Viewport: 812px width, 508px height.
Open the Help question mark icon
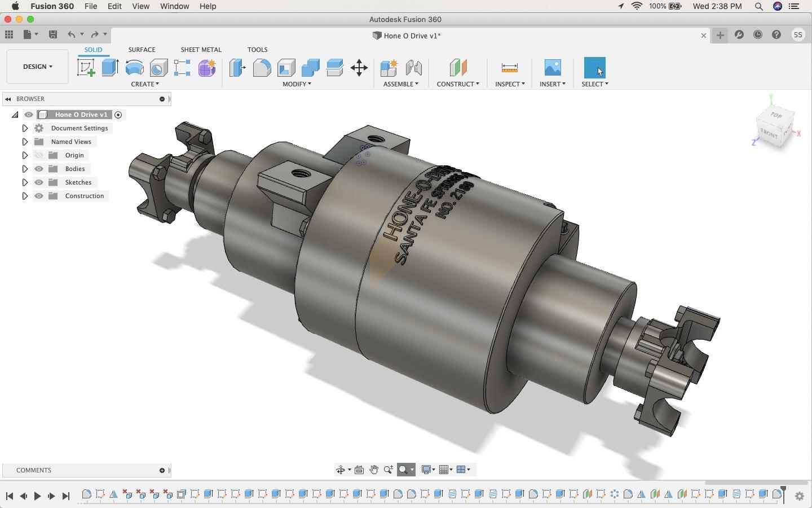(x=776, y=35)
